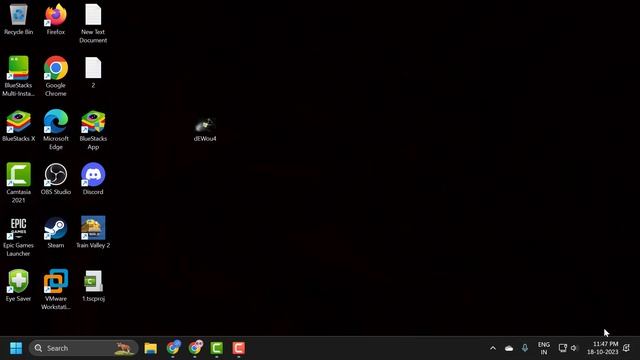Open the Windows Start menu

16,348
